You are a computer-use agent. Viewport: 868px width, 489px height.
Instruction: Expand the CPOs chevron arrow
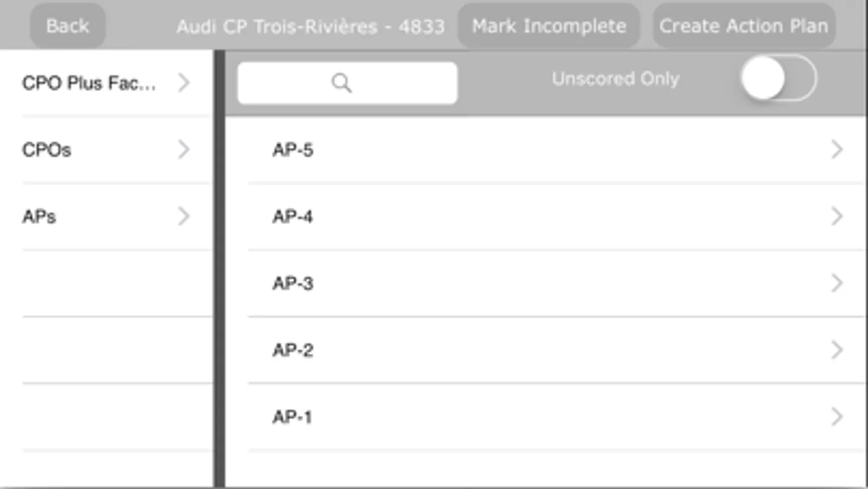point(184,149)
